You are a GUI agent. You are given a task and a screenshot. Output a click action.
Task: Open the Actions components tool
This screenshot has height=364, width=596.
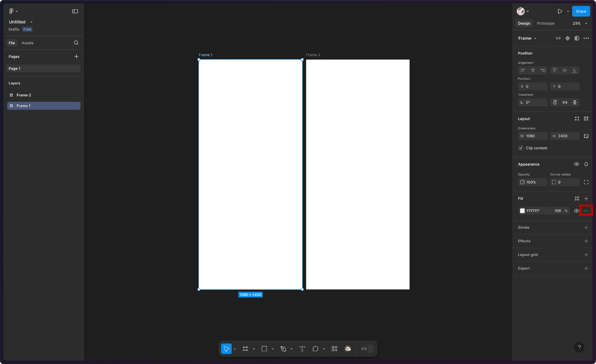(x=335, y=349)
